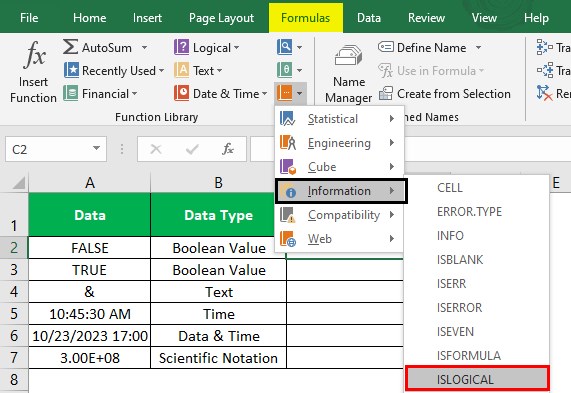Expand Text functions dropdown arrow
This screenshot has width=571, height=393.
tap(219, 71)
